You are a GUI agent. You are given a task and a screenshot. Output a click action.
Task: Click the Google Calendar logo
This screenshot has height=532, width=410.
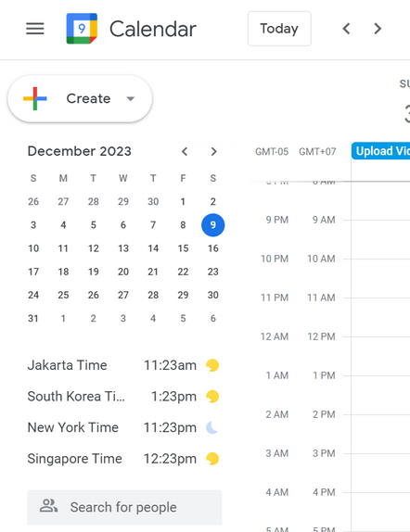click(x=82, y=29)
